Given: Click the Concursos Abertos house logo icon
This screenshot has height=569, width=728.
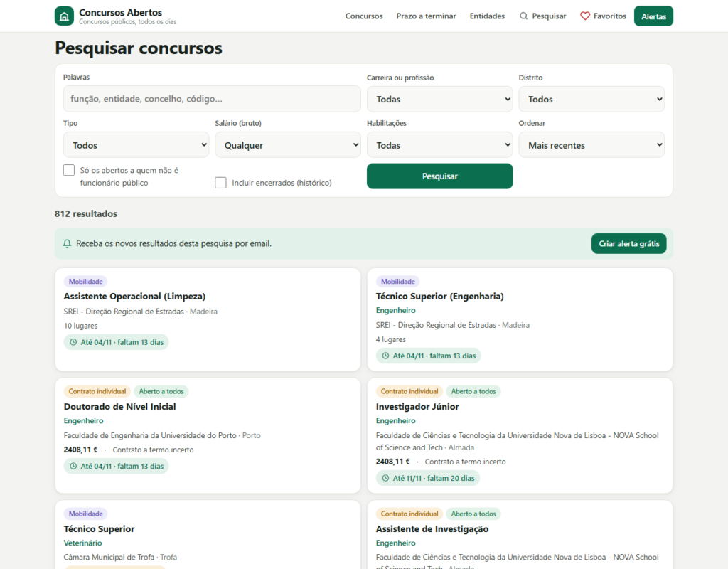Looking at the screenshot, I should click(x=64, y=16).
